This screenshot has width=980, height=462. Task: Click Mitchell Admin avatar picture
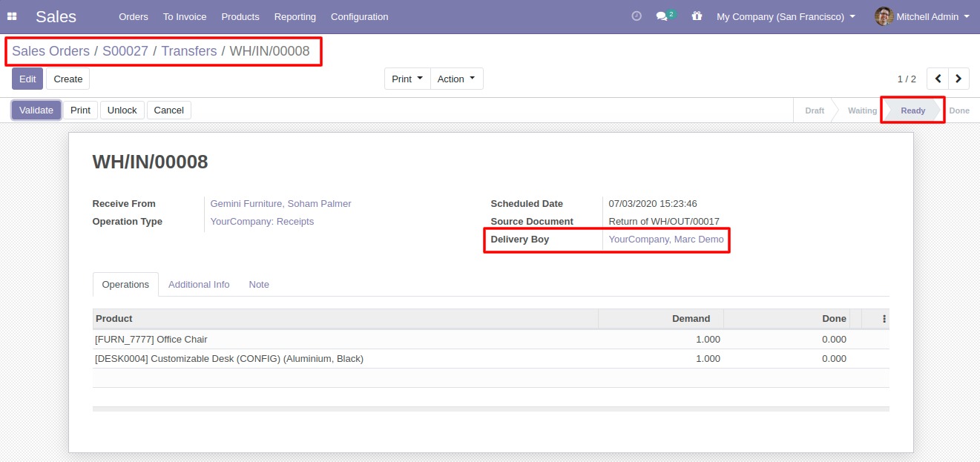(883, 16)
